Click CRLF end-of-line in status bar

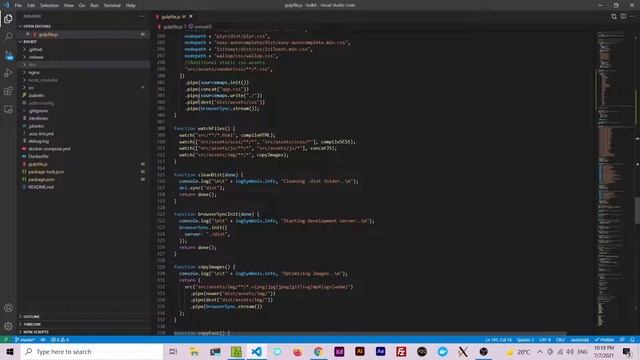point(560,340)
